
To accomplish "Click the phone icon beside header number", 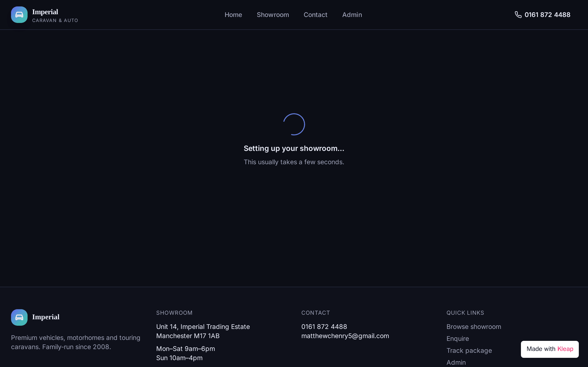I will 518,14.
